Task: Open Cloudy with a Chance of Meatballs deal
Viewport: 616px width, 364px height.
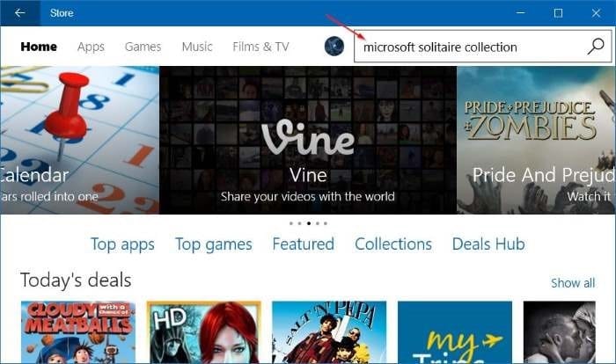Action: [78, 332]
